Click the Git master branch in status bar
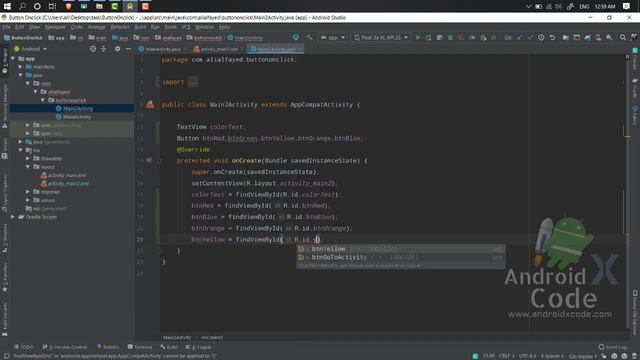Image resolution: width=640 pixels, height=360 pixels. tap(583, 356)
